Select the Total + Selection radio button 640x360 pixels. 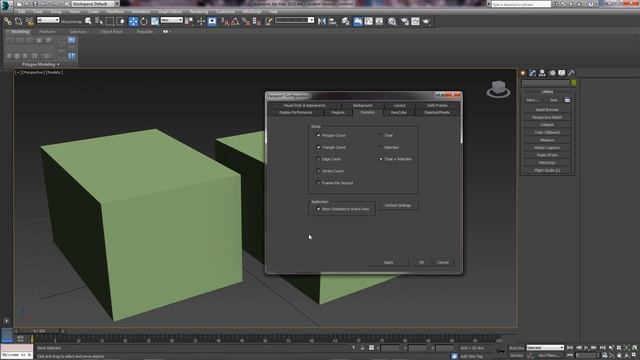381,159
